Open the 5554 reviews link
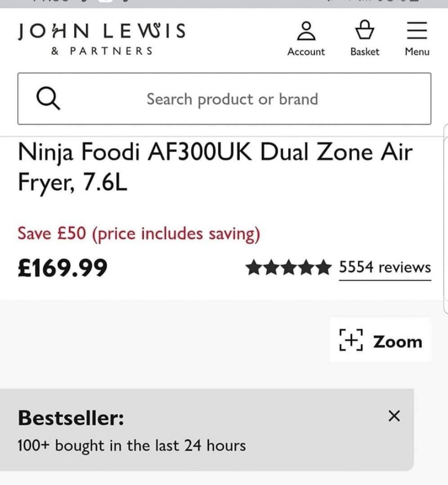448x485 pixels. tap(385, 268)
